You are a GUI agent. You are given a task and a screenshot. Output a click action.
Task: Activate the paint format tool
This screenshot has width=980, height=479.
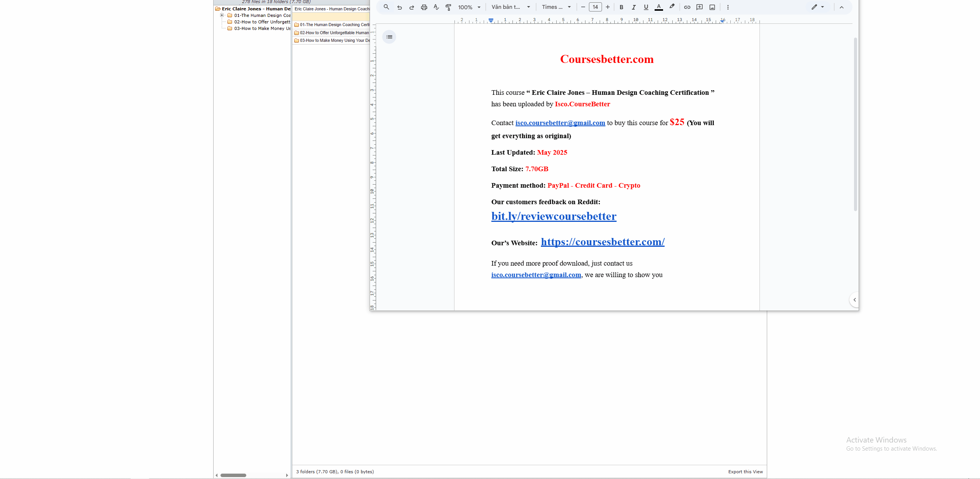448,7
